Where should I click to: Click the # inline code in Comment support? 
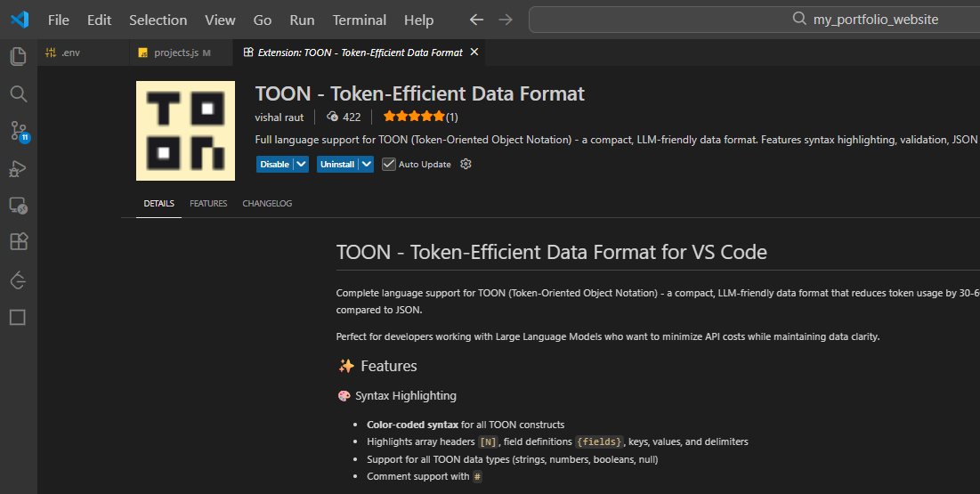477,476
